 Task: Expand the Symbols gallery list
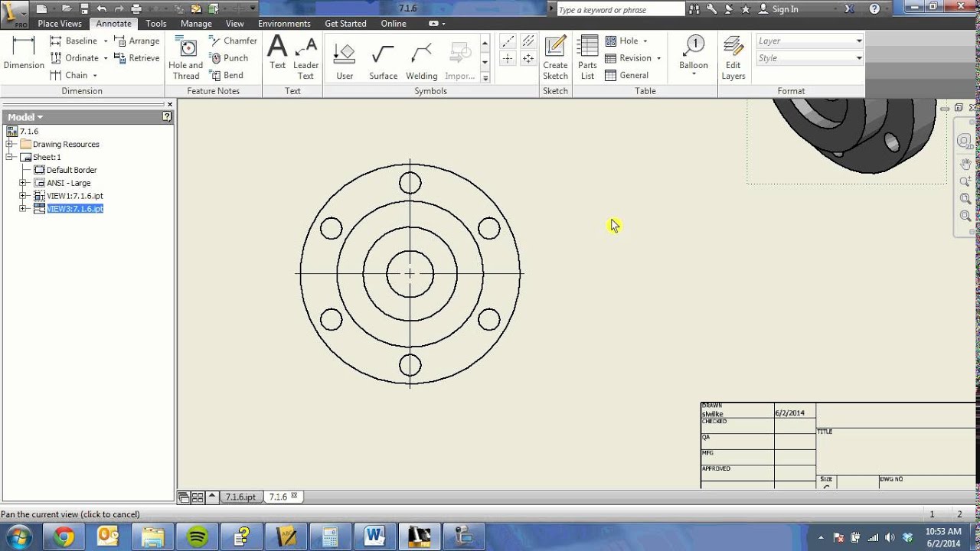click(x=485, y=77)
